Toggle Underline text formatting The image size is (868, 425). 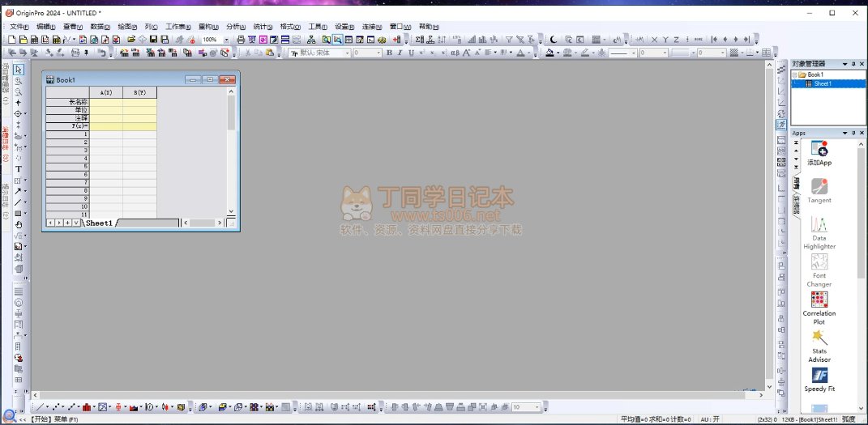(x=411, y=53)
